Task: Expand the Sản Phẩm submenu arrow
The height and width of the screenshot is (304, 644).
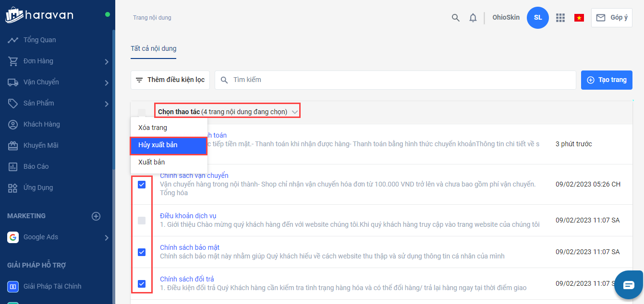Action: pos(107,104)
